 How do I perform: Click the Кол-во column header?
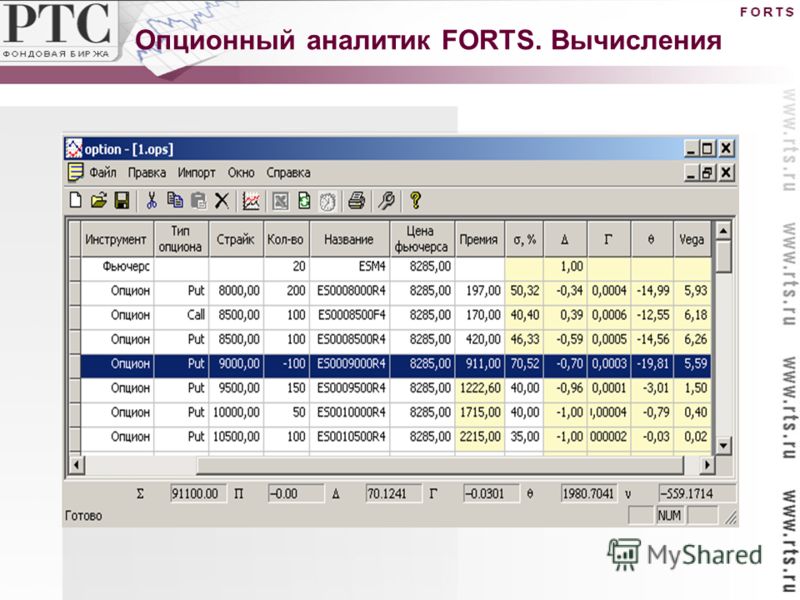click(286, 239)
